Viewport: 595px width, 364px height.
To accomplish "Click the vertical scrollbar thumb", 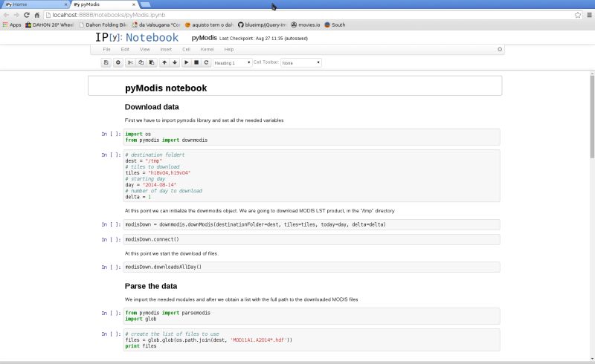I will pyautogui.click(x=592, y=117).
